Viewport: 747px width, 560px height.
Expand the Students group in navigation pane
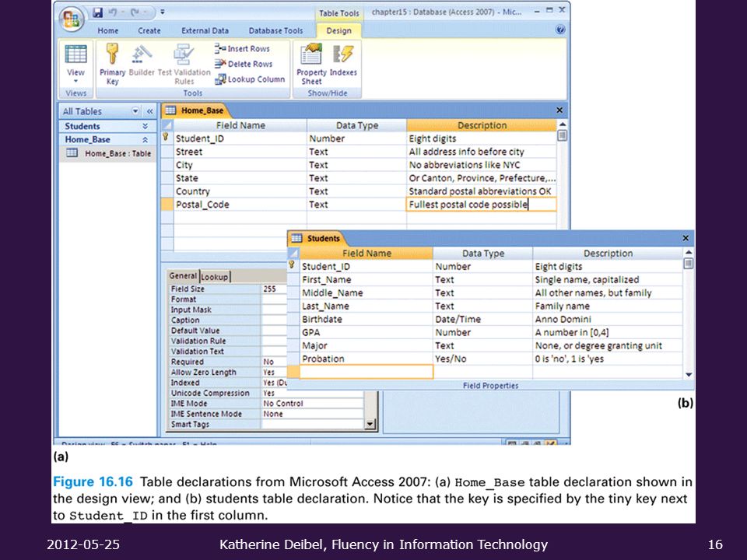pyautogui.click(x=145, y=126)
